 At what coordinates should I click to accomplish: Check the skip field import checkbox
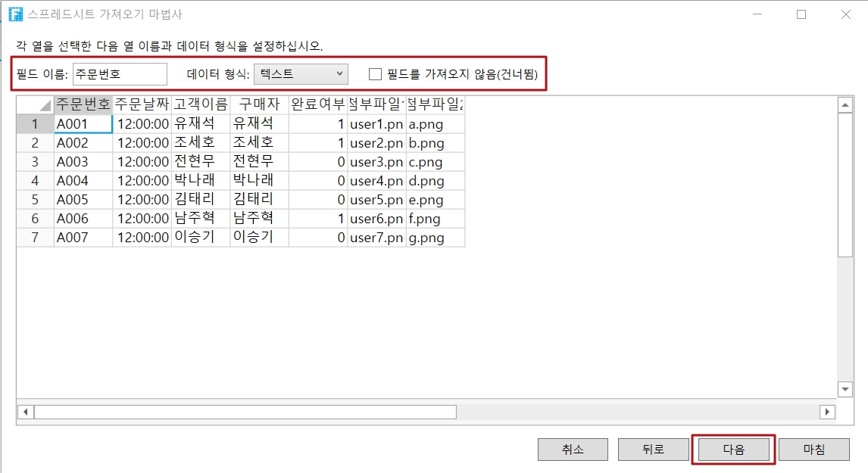pos(375,74)
